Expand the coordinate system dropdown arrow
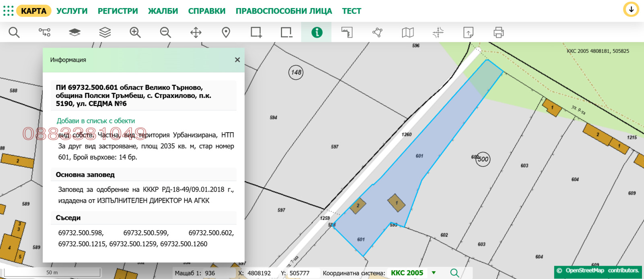This screenshot has height=279, width=644. tap(434, 273)
